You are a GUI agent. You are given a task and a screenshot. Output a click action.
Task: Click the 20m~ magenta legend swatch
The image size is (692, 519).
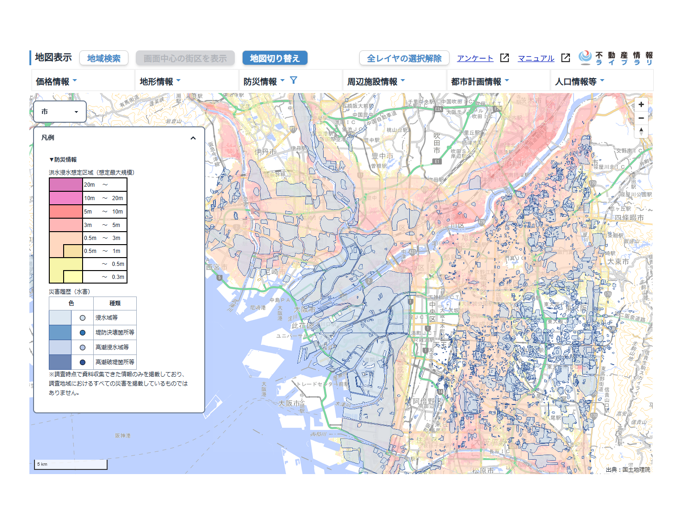pos(66,185)
